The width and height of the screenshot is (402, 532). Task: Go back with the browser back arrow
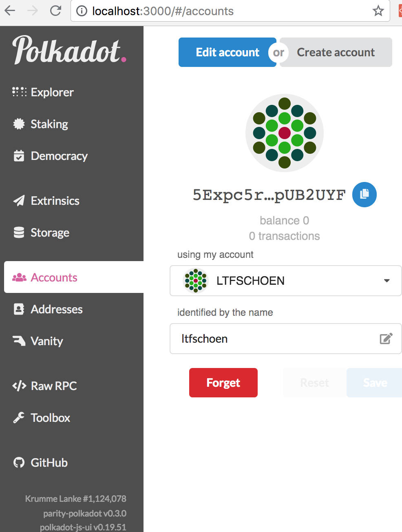coord(10,11)
